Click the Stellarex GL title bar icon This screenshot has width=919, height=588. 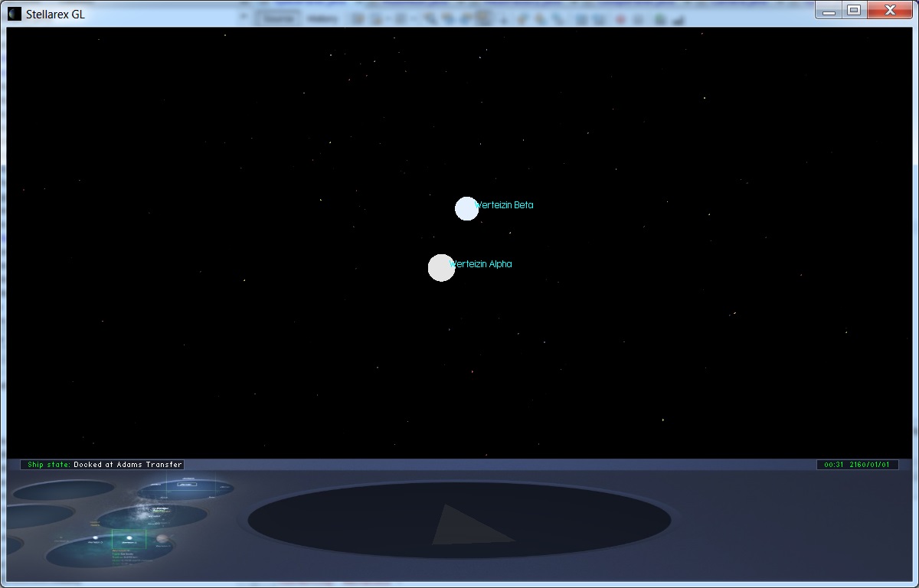pos(15,14)
